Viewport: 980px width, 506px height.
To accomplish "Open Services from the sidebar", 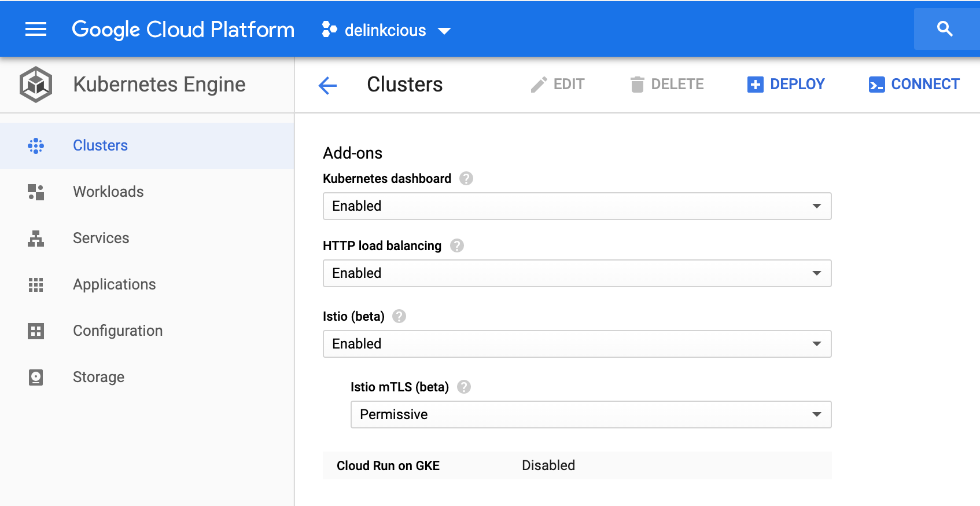I will tap(101, 238).
